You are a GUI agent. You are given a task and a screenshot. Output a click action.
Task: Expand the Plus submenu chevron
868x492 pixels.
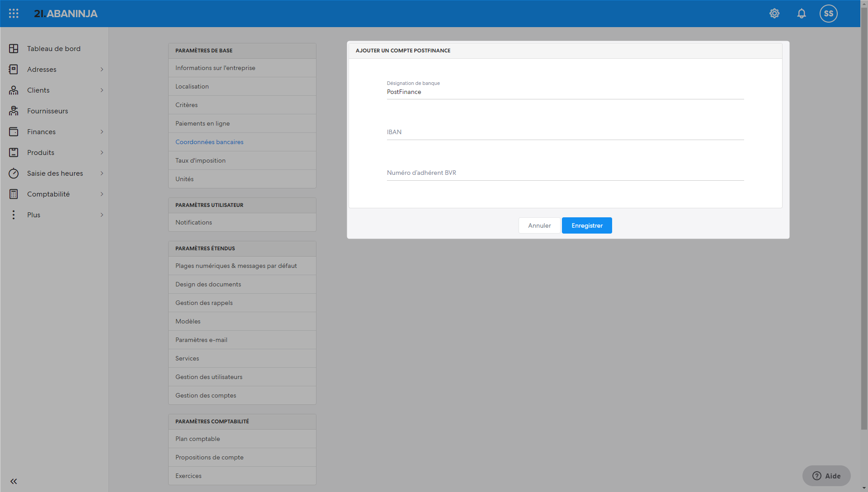(102, 215)
